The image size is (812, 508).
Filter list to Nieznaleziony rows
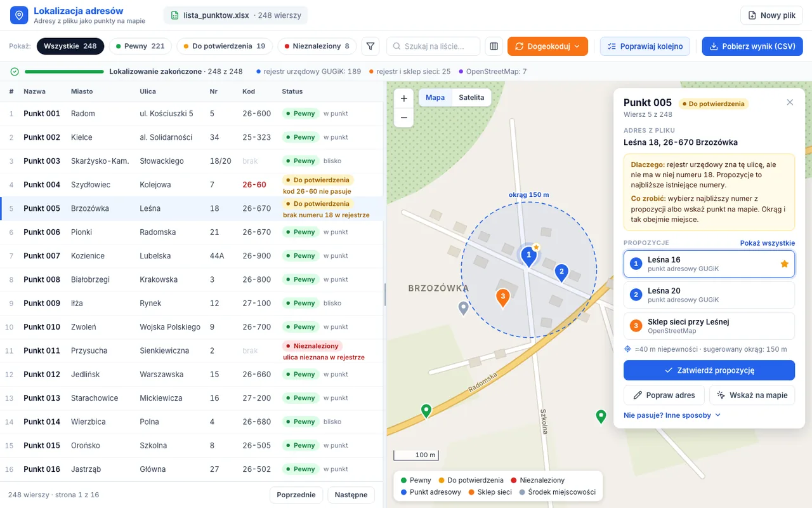click(x=317, y=46)
